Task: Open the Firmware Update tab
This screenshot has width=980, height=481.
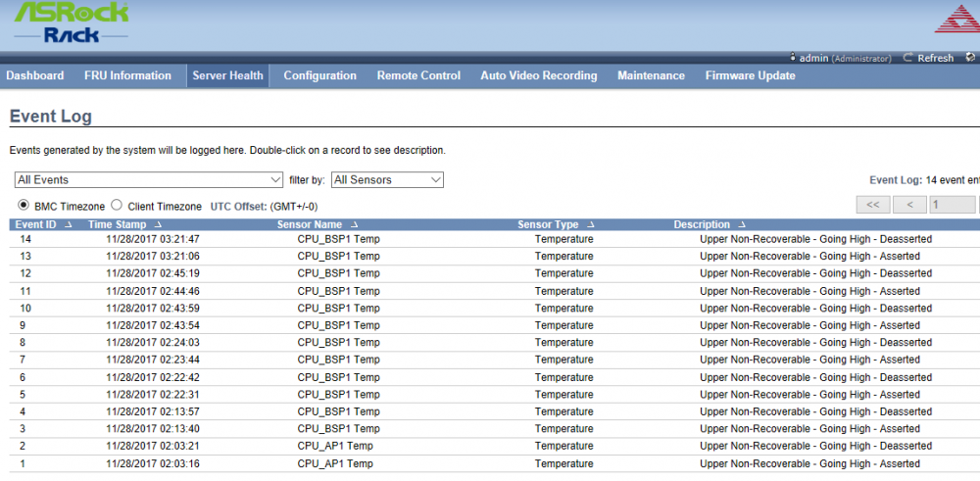Action: pyautogui.click(x=750, y=75)
